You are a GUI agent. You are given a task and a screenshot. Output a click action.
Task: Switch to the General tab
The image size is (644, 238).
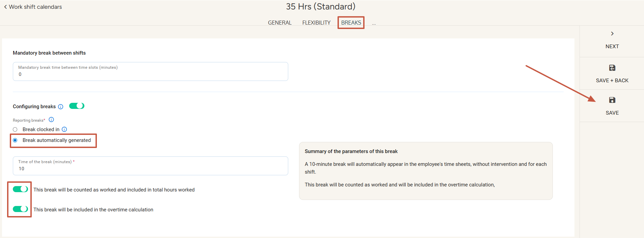pyautogui.click(x=279, y=23)
